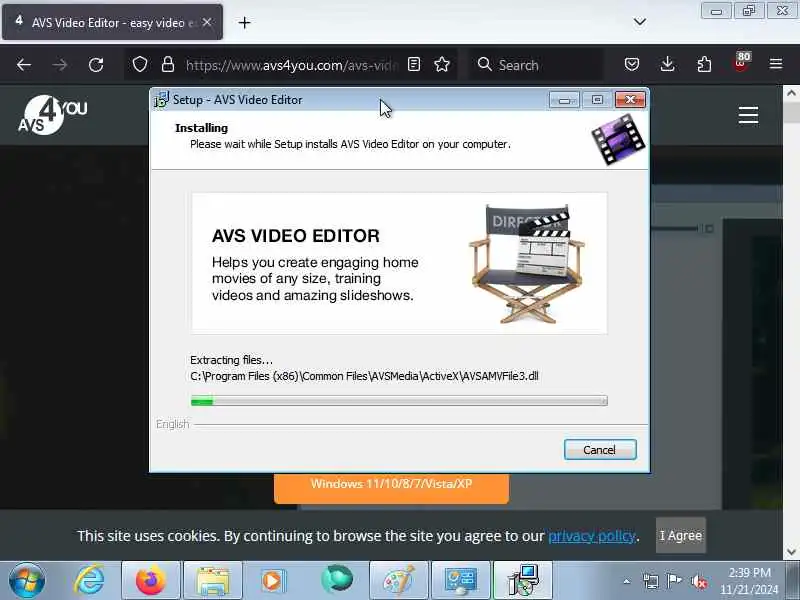
Task: Open the Action Center flag icon
Action: pyautogui.click(x=674, y=581)
